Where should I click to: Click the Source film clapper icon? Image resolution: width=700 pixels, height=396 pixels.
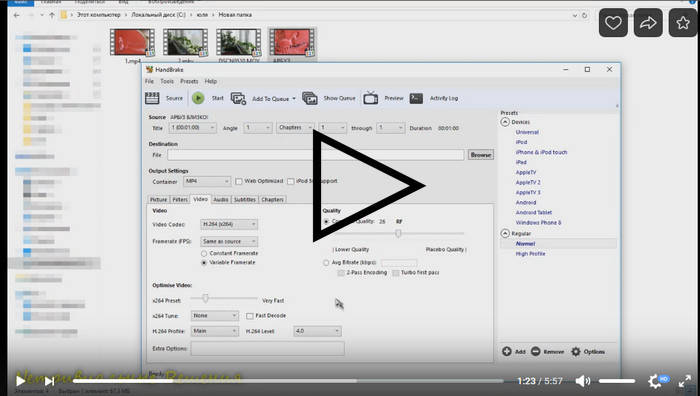pyautogui.click(x=152, y=98)
